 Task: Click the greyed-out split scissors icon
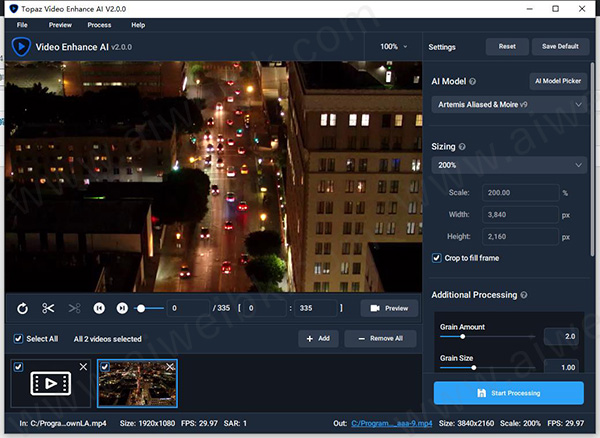[x=74, y=308]
